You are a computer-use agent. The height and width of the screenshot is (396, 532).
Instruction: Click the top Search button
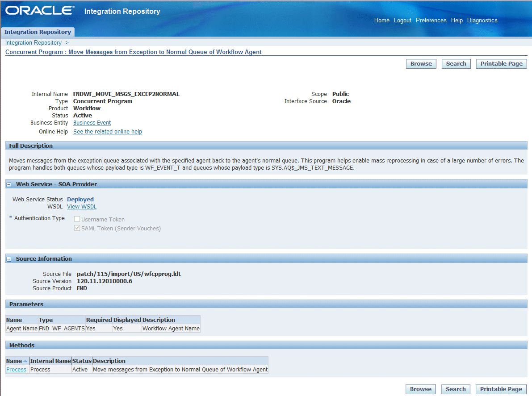coord(456,64)
